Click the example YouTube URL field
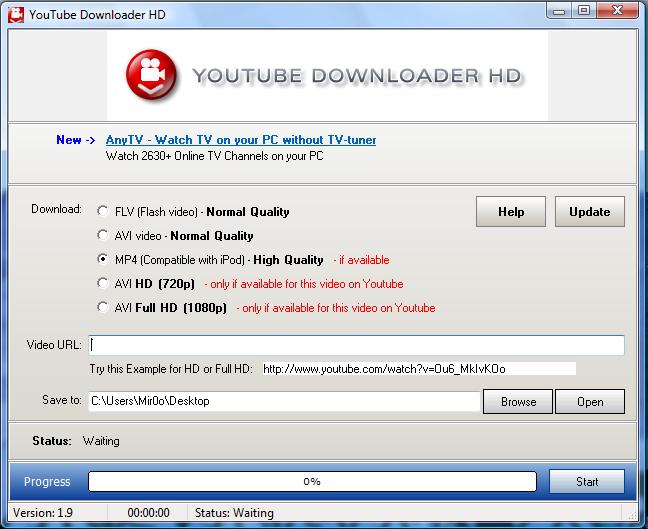The width and height of the screenshot is (648, 529). 419,369
